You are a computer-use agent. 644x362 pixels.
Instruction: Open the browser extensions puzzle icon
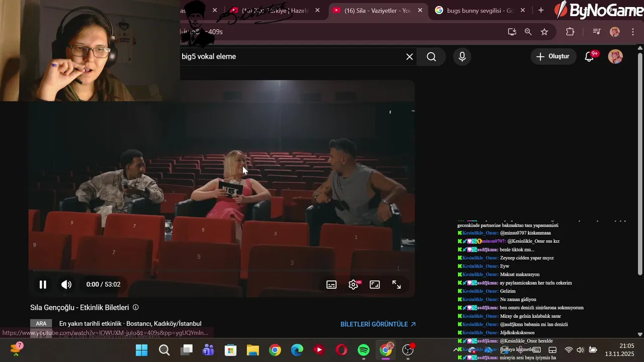570,32
